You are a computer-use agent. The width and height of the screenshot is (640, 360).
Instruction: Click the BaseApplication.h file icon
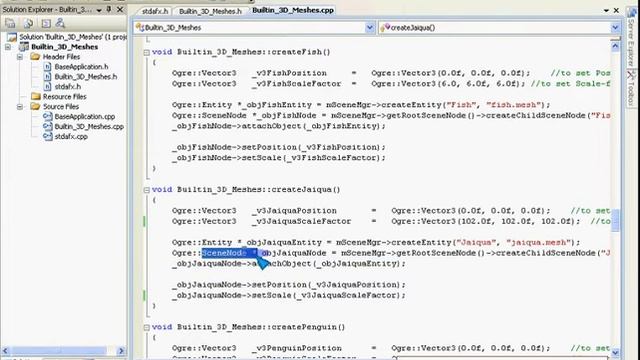click(x=47, y=67)
